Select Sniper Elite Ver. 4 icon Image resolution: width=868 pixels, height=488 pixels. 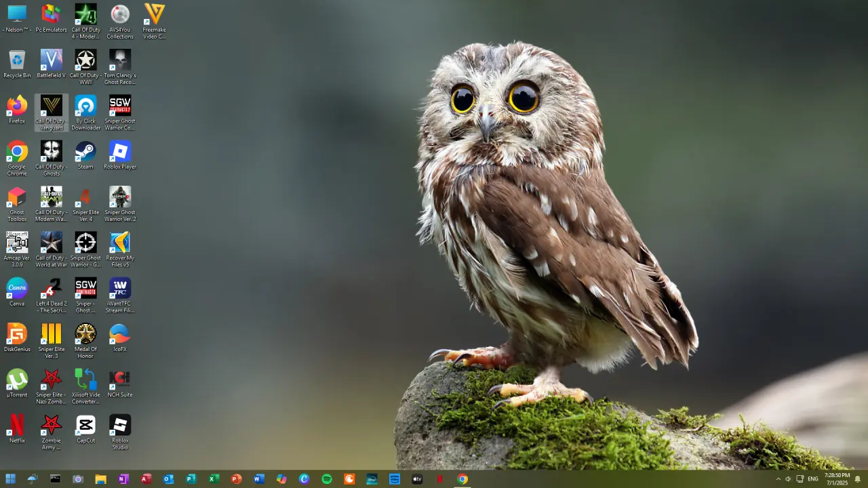tap(85, 204)
